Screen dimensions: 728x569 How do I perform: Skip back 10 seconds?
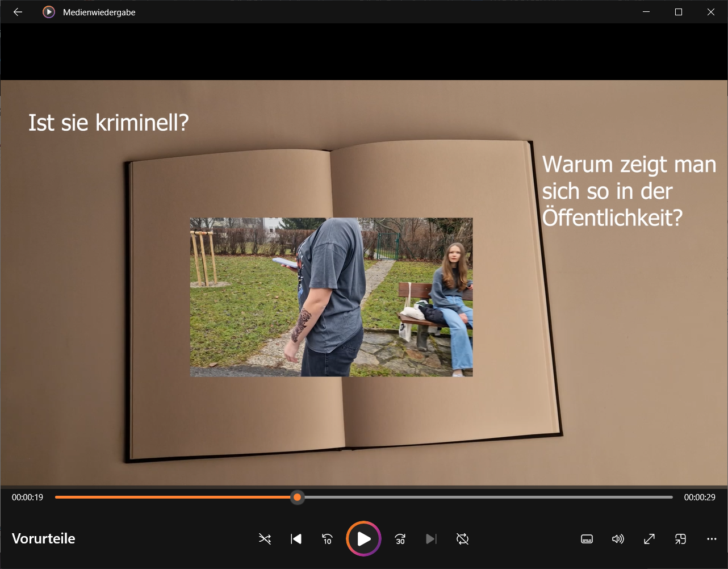(x=327, y=539)
